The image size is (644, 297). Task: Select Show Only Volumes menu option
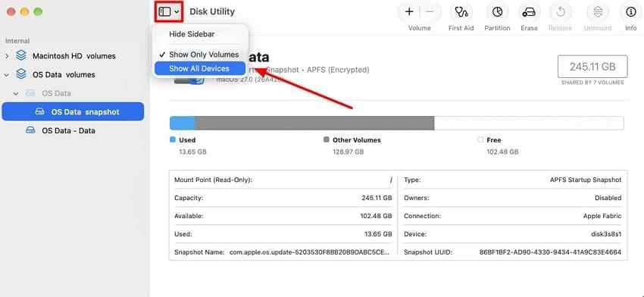(x=200, y=55)
